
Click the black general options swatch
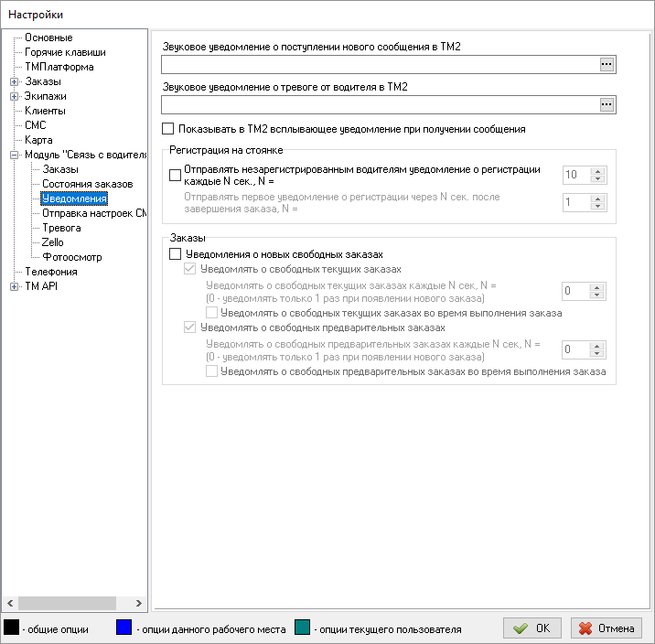click(12, 628)
